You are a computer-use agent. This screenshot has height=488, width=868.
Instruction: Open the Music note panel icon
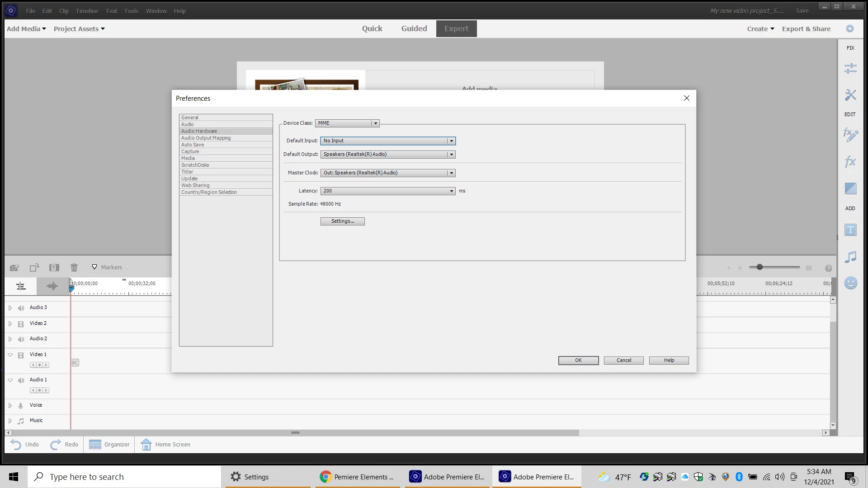click(850, 257)
